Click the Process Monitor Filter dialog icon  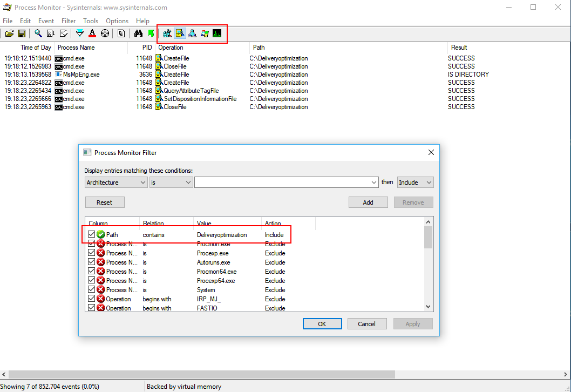point(87,152)
